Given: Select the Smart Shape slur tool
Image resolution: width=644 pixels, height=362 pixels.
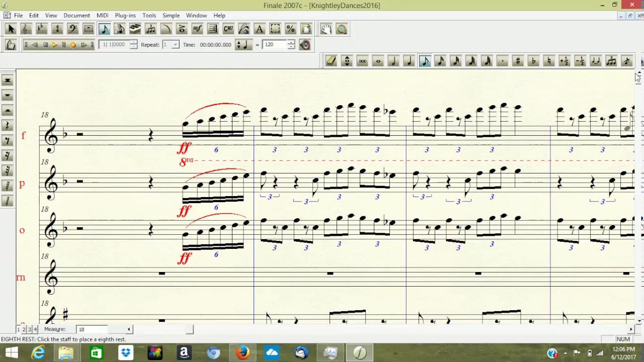Looking at the screenshot, I should 166,29.
